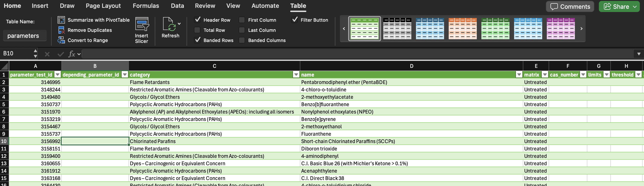Click the Summarize with PivotTable icon

tap(61, 20)
